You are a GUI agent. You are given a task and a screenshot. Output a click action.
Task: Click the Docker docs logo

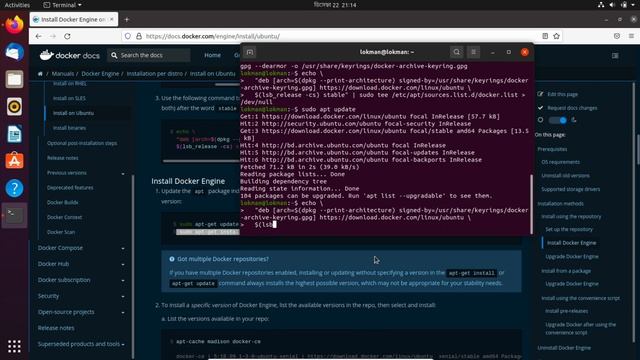point(70,55)
